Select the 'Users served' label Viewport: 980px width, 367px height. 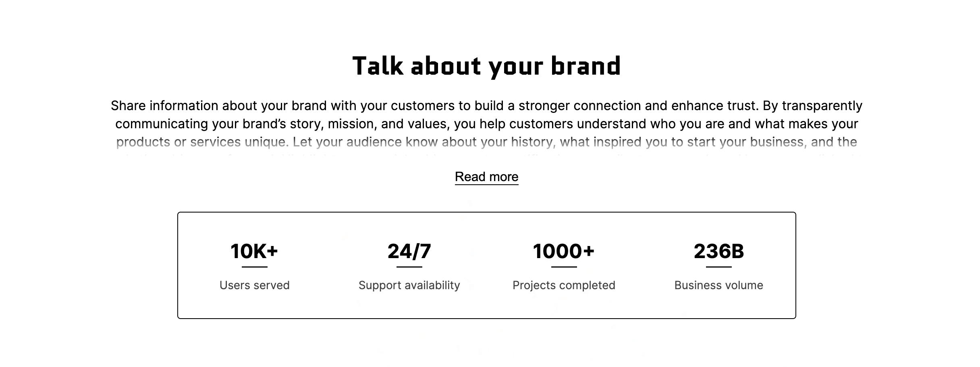point(254,285)
